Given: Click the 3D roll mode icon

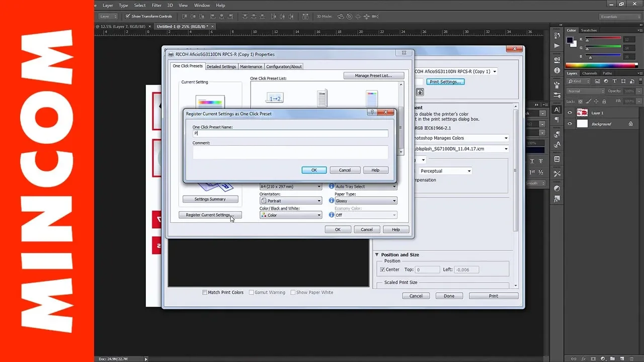Looking at the screenshot, I should tap(349, 16).
